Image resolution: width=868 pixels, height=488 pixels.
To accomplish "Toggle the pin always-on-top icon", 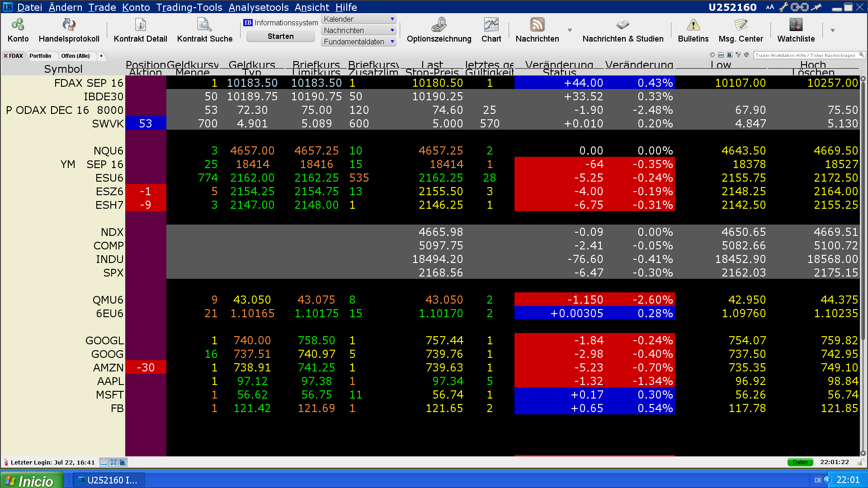I will [x=816, y=7].
